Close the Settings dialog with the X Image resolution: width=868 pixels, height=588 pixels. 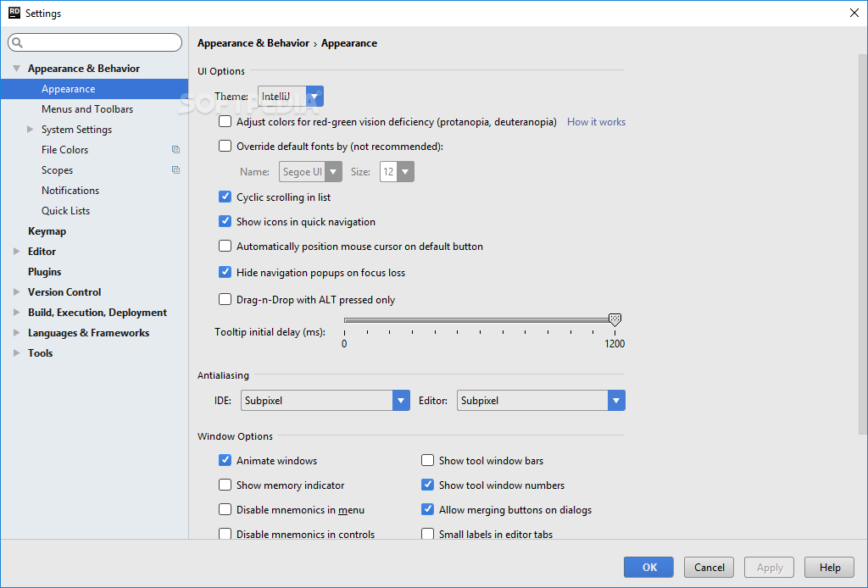(854, 13)
